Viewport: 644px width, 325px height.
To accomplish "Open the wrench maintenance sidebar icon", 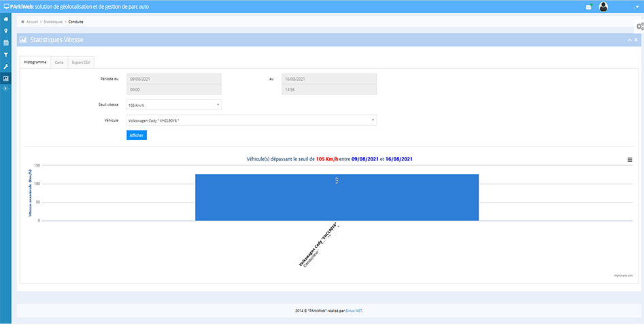I will coord(5,66).
